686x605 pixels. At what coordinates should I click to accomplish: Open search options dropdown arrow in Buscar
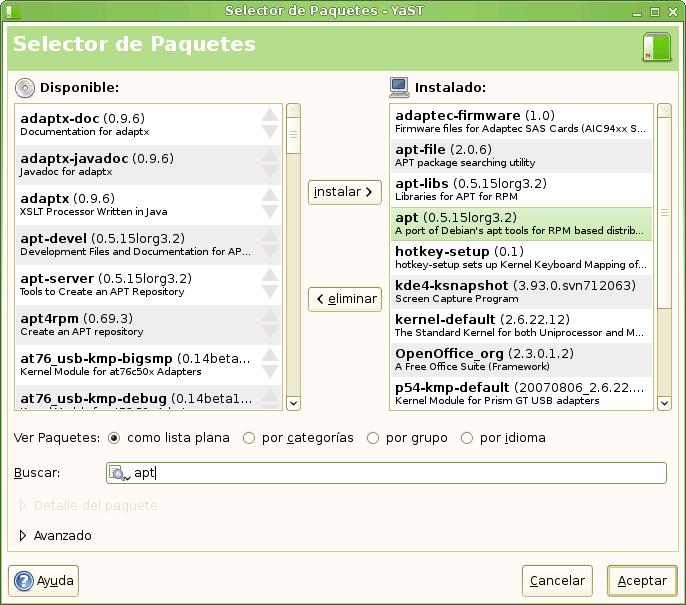127,478
